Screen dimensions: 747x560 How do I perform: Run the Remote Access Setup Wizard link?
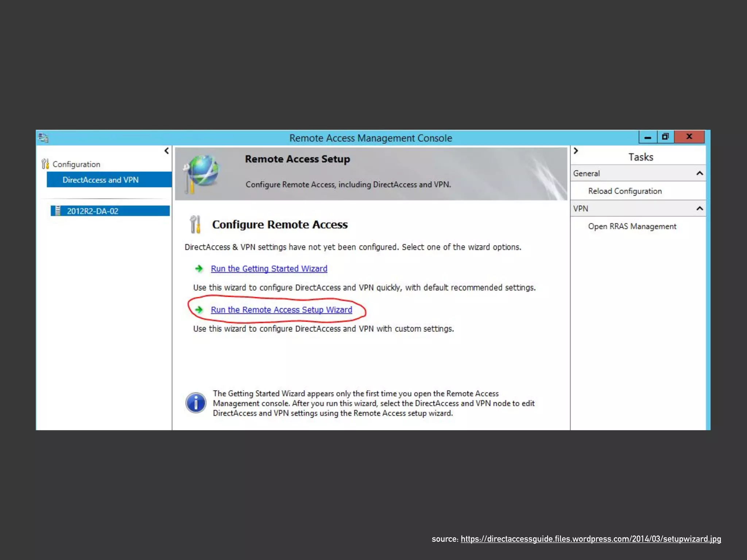(281, 310)
